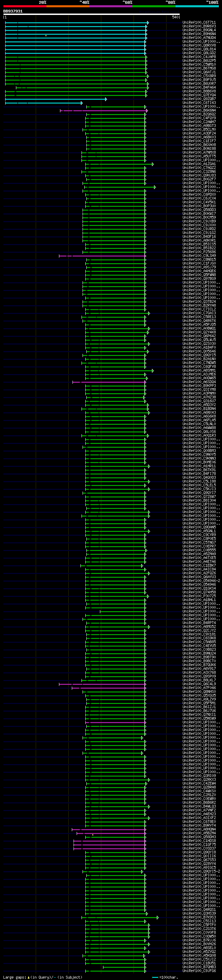The image size is (222, 980).
Task: Select hit UniRef100_Q05646
Action: [199, 351]
